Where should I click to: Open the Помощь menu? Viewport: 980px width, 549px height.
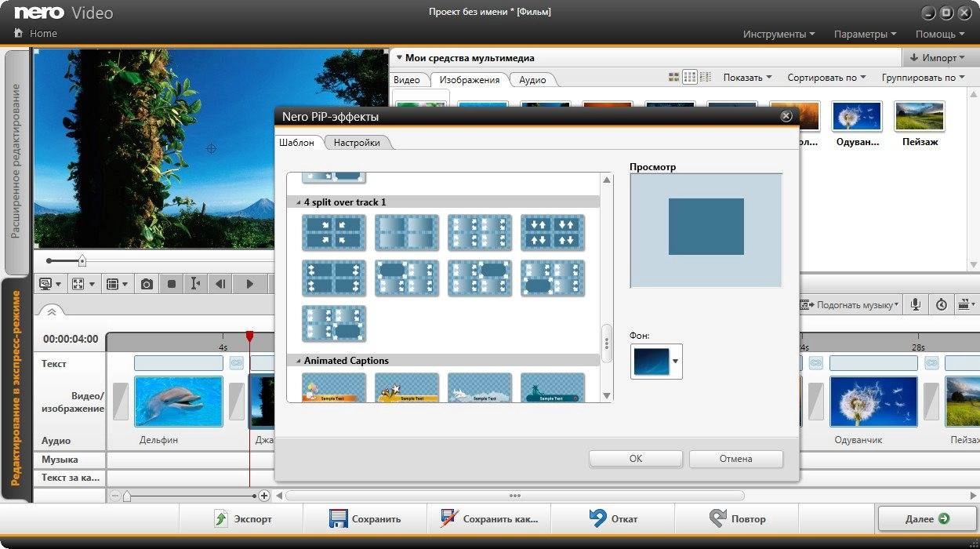[940, 34]
